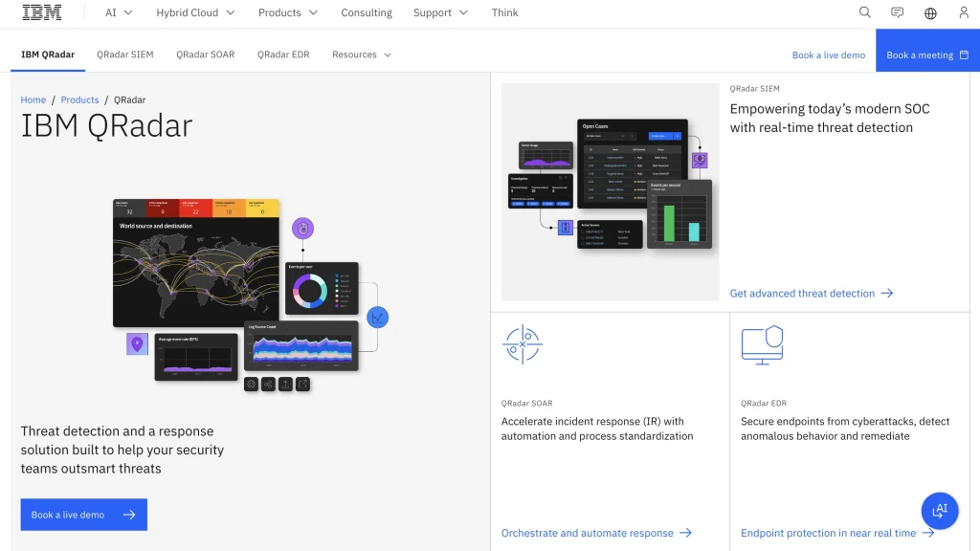The width and height of the screenshot is (980, 551).
Task: Follow the Home breadcrumb link
Action: (33, 99)
